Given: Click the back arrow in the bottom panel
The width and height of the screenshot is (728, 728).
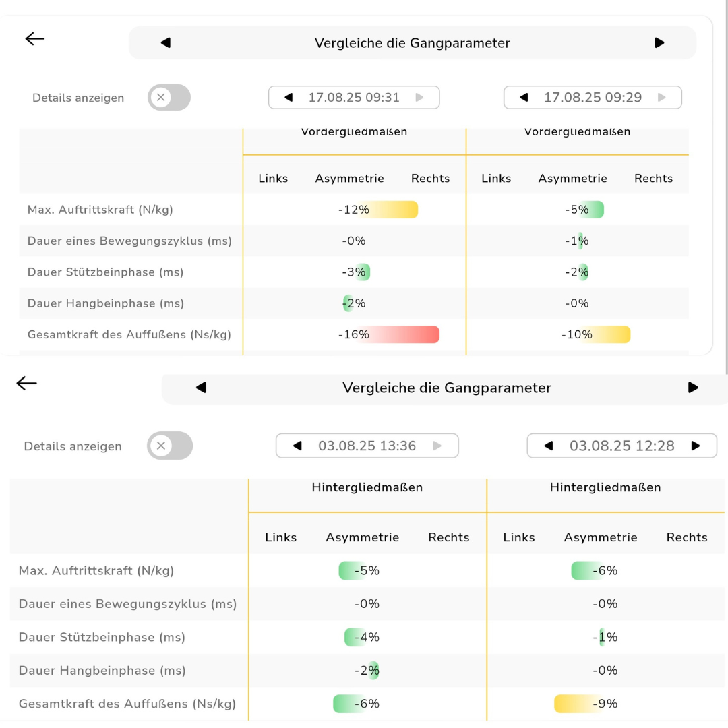Looking at the screenshot, I should (x=26, y=384).
